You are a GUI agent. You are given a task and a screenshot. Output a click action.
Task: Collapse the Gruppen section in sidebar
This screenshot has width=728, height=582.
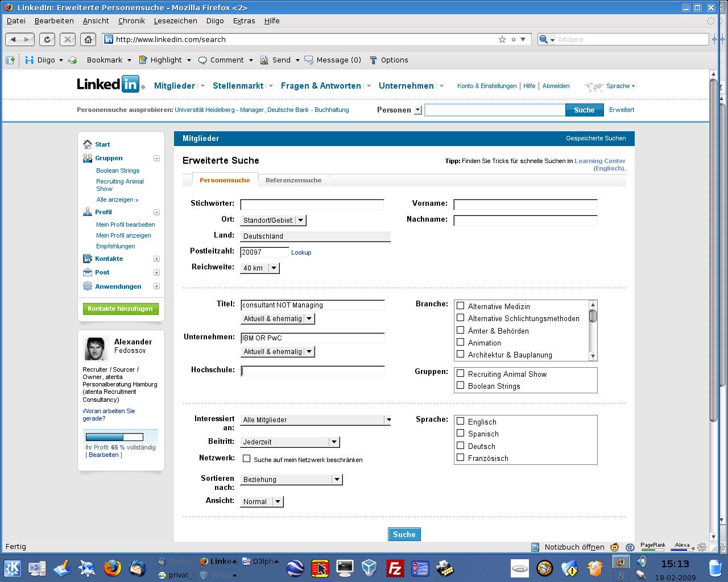click(156, 158)
